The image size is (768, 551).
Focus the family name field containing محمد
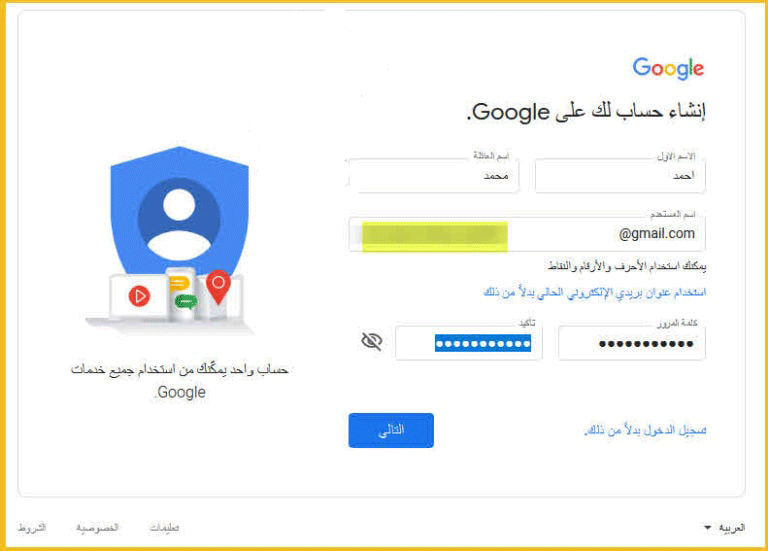[x=433, y=175]
